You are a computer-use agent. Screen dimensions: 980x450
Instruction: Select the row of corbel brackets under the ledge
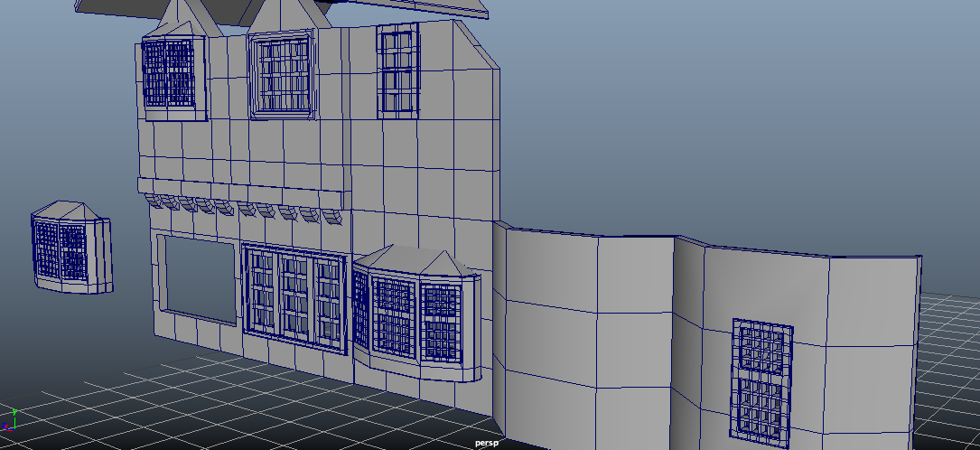[244, 208]
